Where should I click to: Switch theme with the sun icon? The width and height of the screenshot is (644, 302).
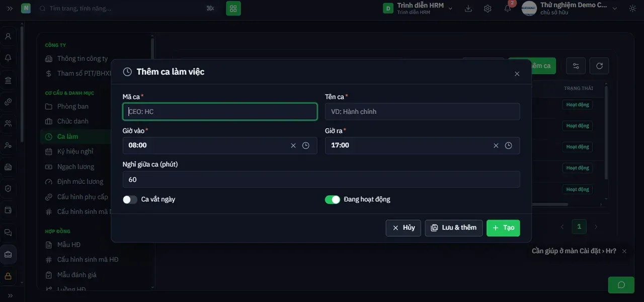[632, 9]
